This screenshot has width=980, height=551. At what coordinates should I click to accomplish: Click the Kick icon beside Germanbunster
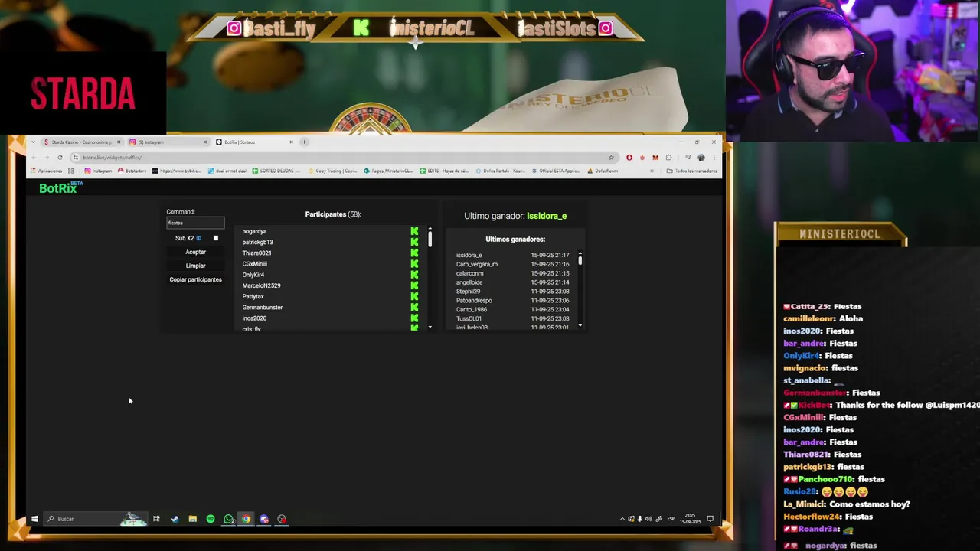(x=414, y=307)
